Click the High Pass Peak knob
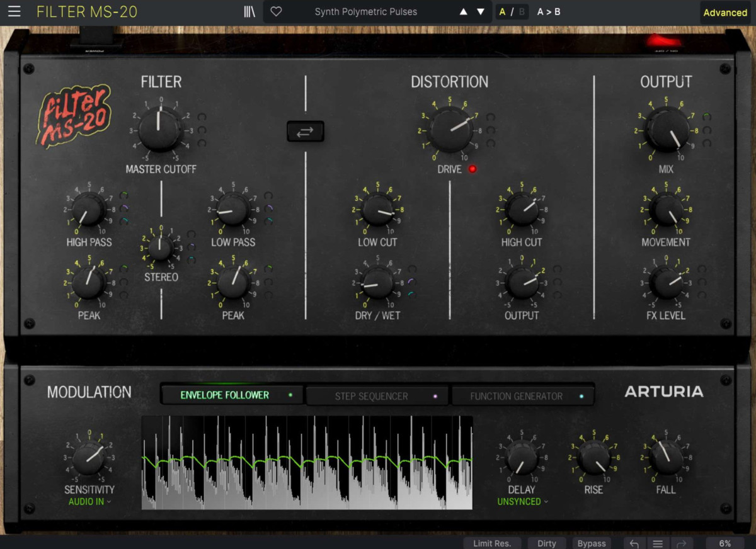Screen dimensions: 756x549 (89, 282)
